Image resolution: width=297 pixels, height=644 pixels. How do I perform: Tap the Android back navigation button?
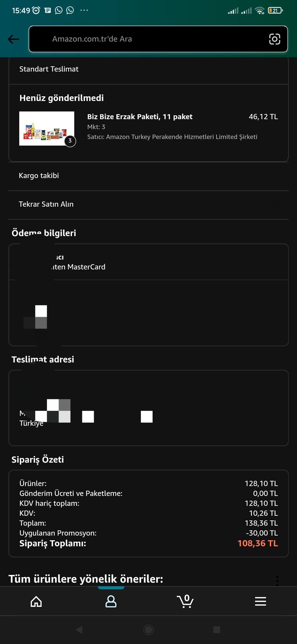79,629
